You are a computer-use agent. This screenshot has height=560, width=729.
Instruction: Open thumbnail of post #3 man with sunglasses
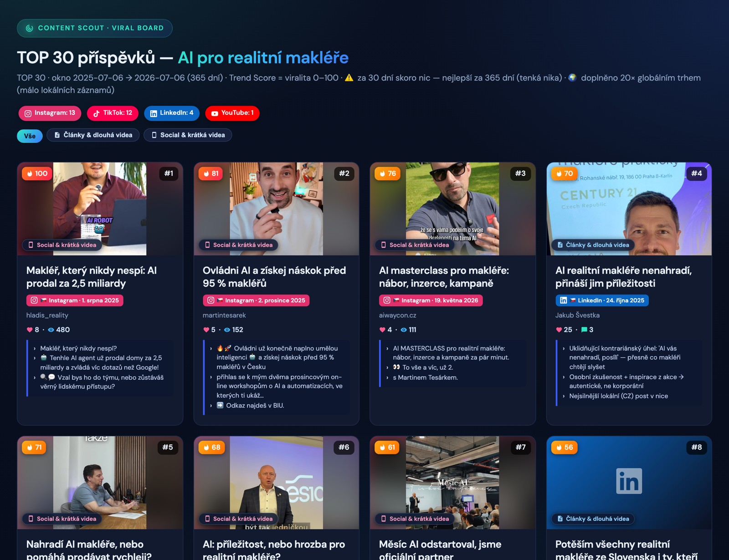452,209
